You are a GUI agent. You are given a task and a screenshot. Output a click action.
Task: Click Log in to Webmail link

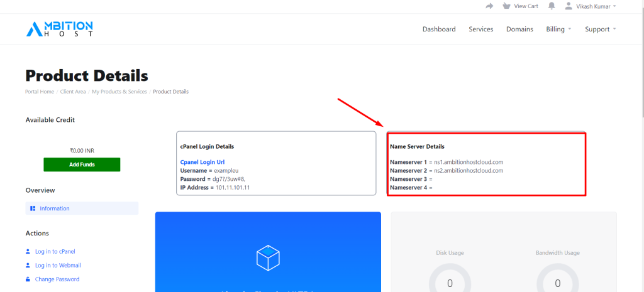[58, 266]
